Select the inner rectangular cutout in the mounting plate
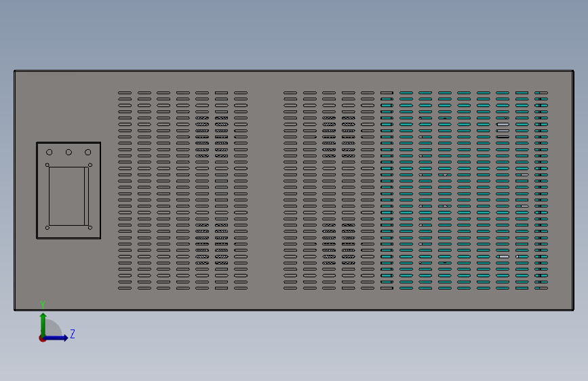 coord(68,196)
